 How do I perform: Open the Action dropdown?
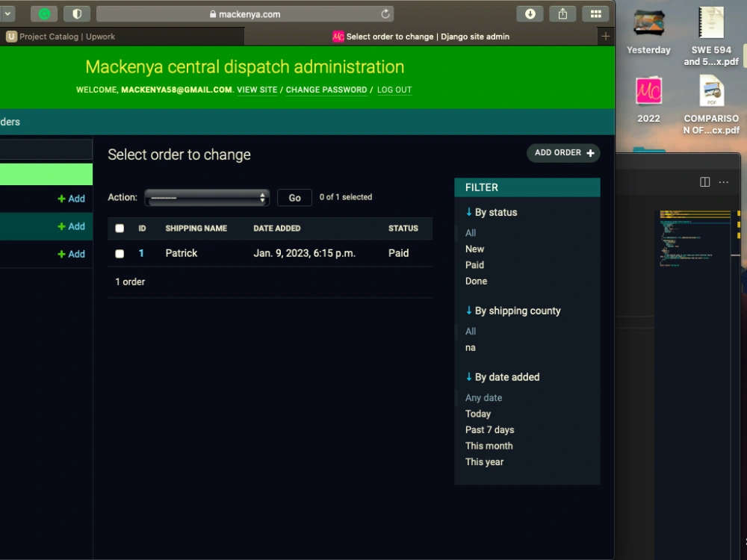(x=207, y=197)
